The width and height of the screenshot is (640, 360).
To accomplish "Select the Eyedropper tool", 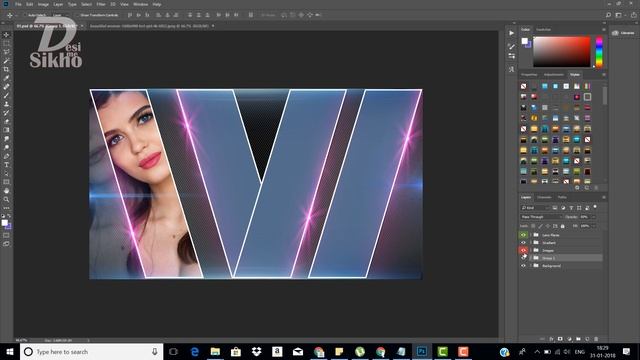I will pos(6,78).
